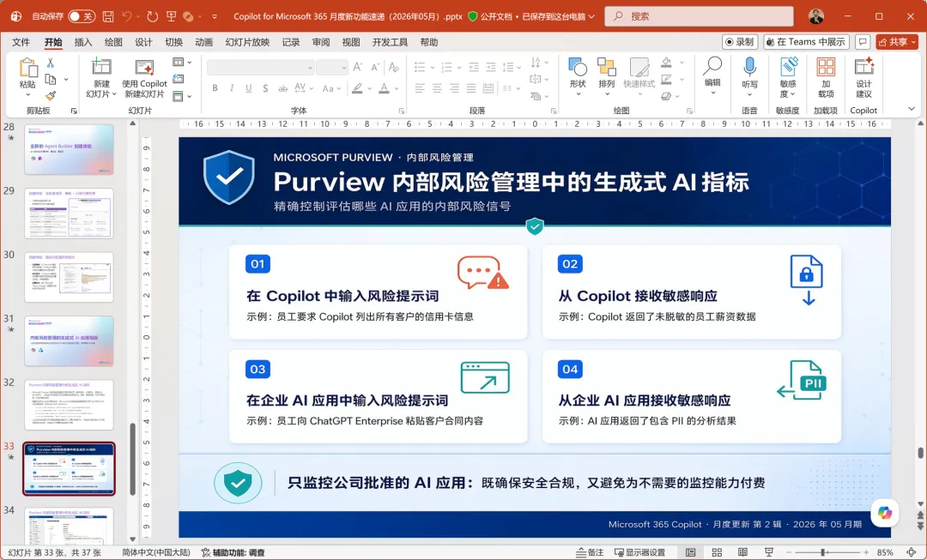Switch to Reading view icon
Screen dimensions: 927x560
pos(742,552)
